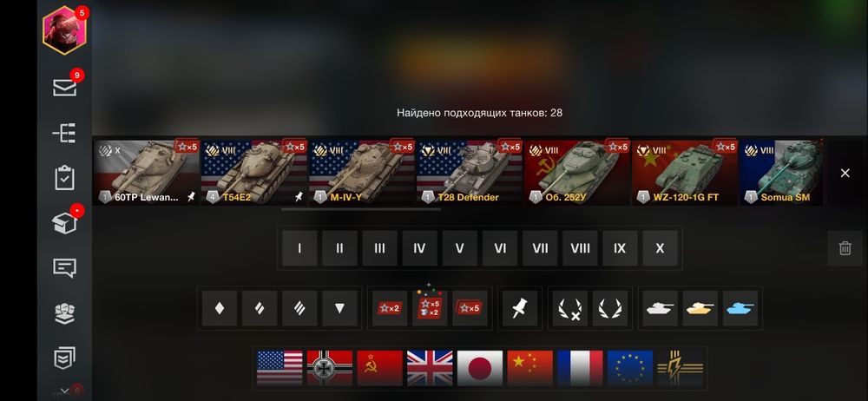The width and height of the screenshot is (868, 401).
Task: Enable the x5 XP bonus filter
Action: (x=470, y=308)
